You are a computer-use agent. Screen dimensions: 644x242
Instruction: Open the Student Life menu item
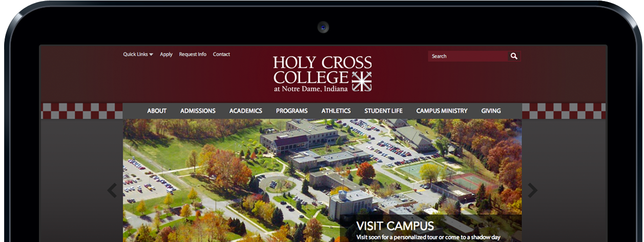pyautogui.click(x=383, y=111)
